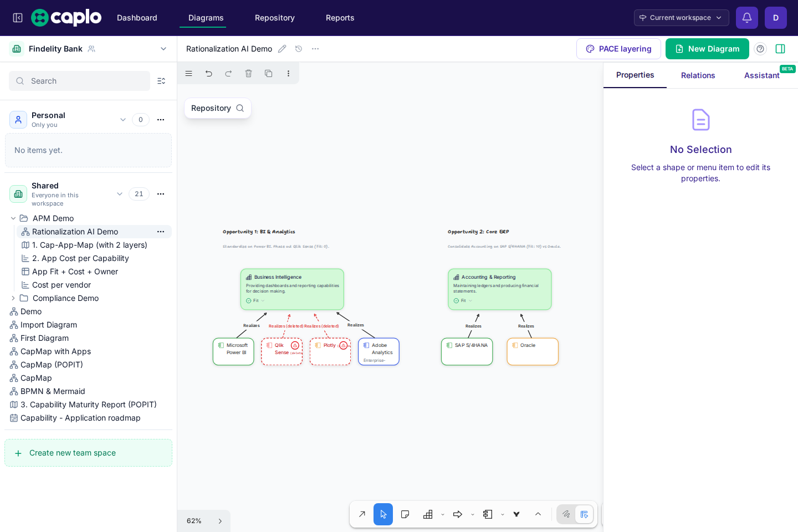This screenshot has height=532, width=798.
Task: Open diagram version history icon
Action: point(299,49)
